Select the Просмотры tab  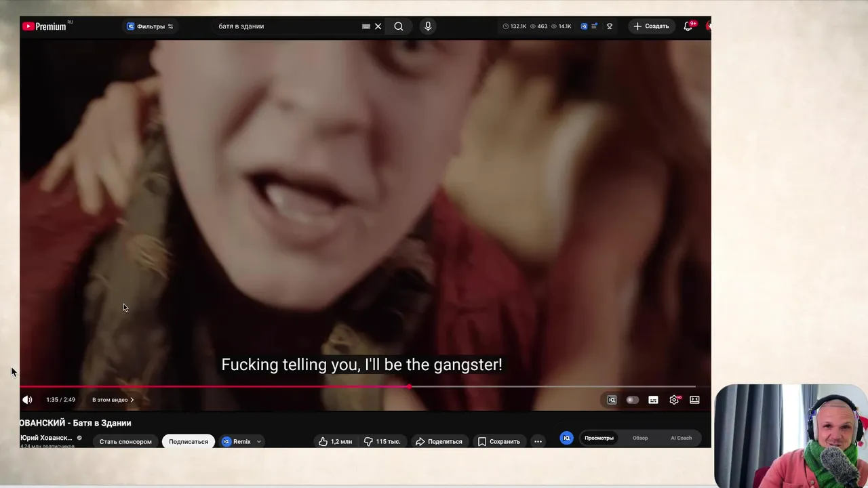[x=599, y=438]
